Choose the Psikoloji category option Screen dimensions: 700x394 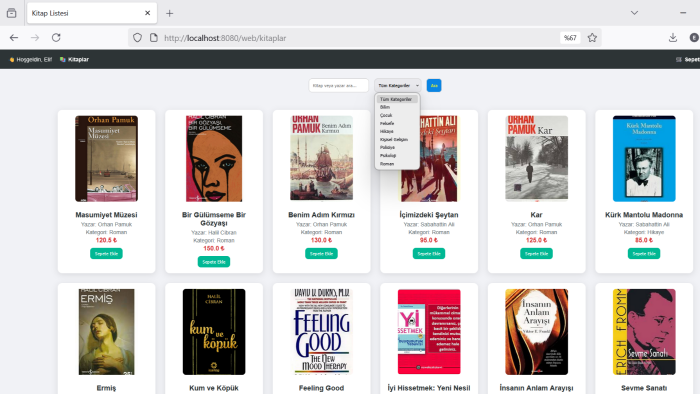tap(397, 155)
